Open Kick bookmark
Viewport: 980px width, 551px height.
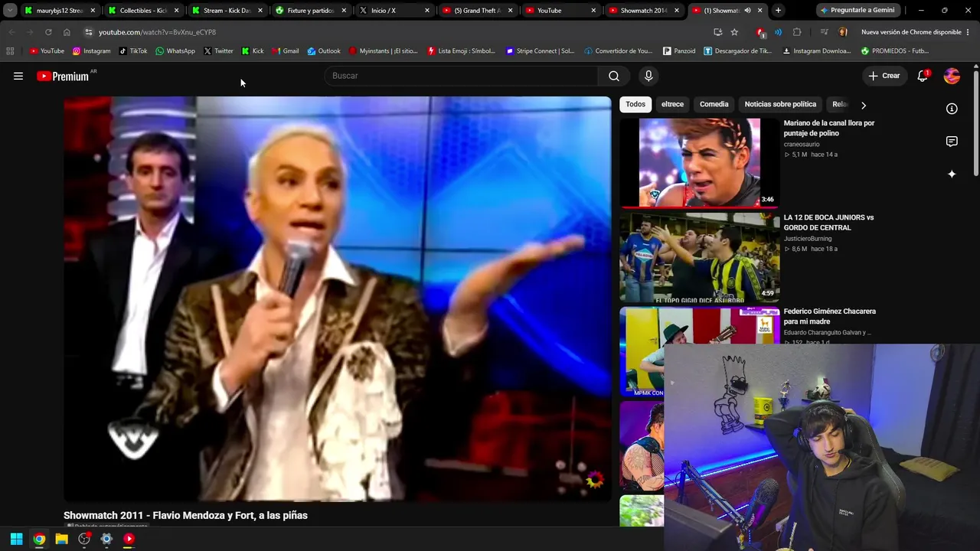coord(253,51)
